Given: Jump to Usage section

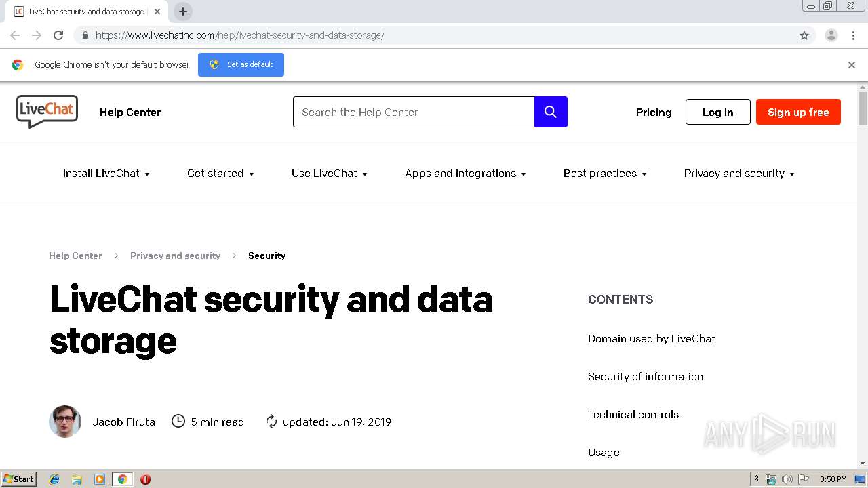Looking at the screenshot, I should (604, 453).
